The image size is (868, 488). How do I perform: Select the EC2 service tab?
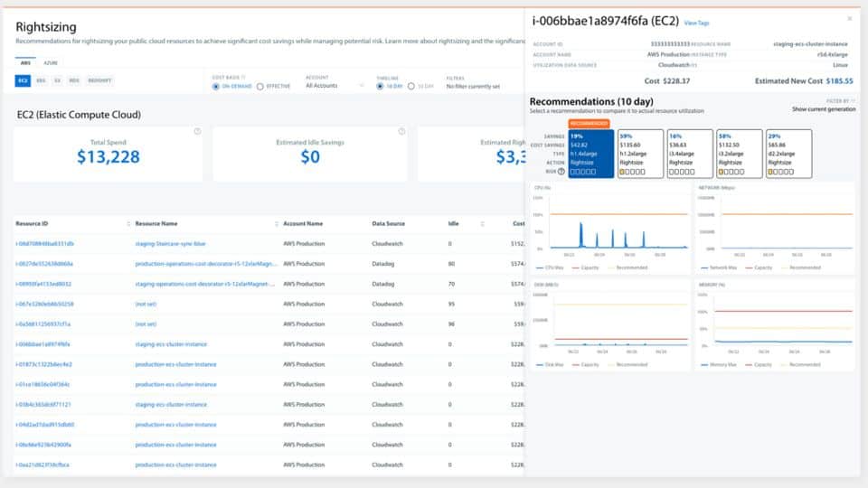(23, 80)
